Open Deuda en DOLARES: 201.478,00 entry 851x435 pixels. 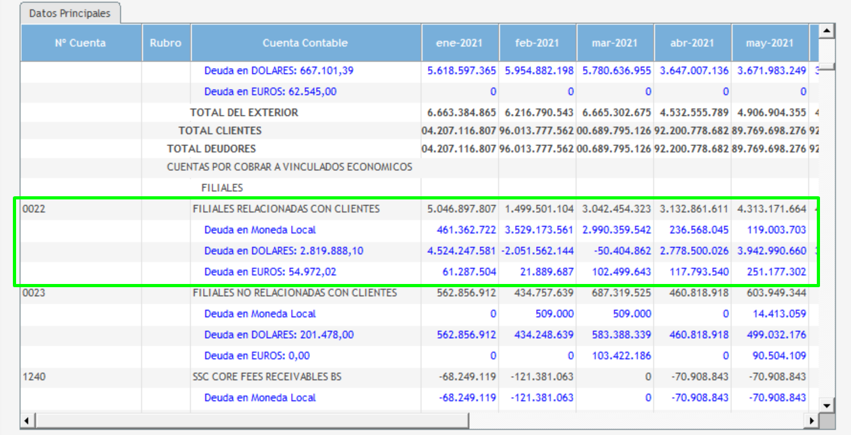[x=278, y=335]
